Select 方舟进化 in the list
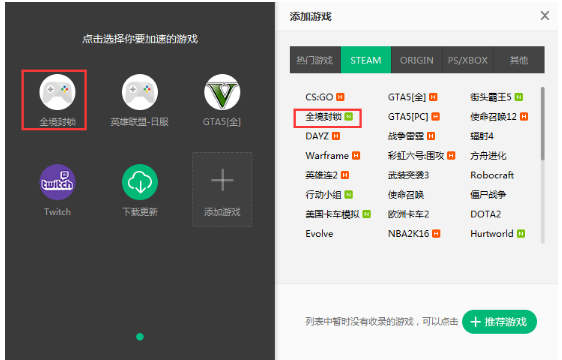This screenshot has height=360, width=562. [x=488, y=156]
